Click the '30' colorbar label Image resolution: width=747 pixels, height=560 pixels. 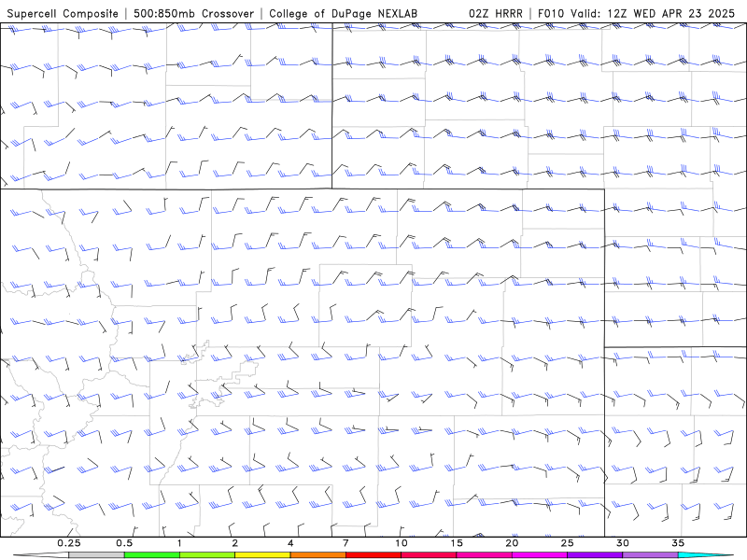(622, 543)
